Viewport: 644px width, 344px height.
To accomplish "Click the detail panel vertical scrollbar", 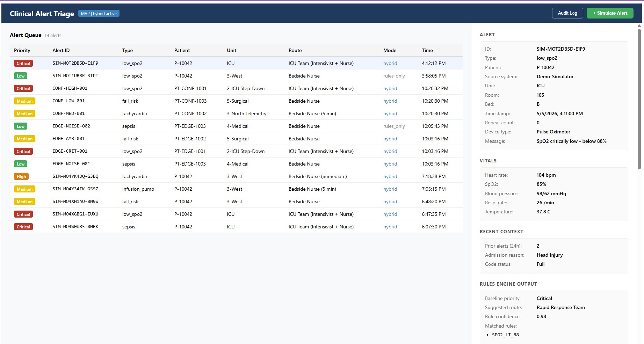I will coord(639,99).
